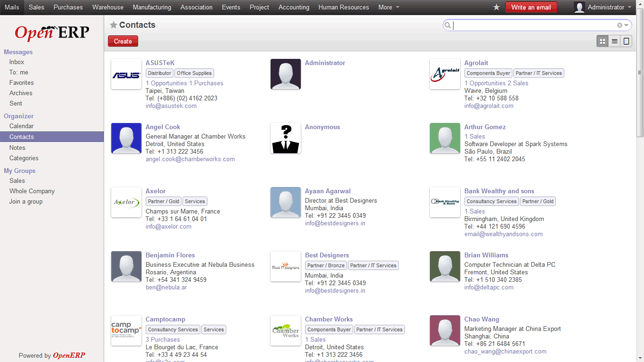Open the Calendar in sidebar
644x362 pixels.
pyautogui.click(x=21, y=126)
